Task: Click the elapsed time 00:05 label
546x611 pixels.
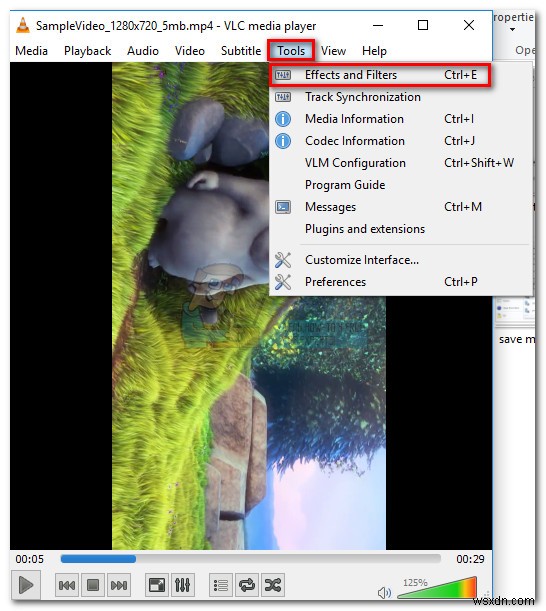Action: [x=30, y=559]
